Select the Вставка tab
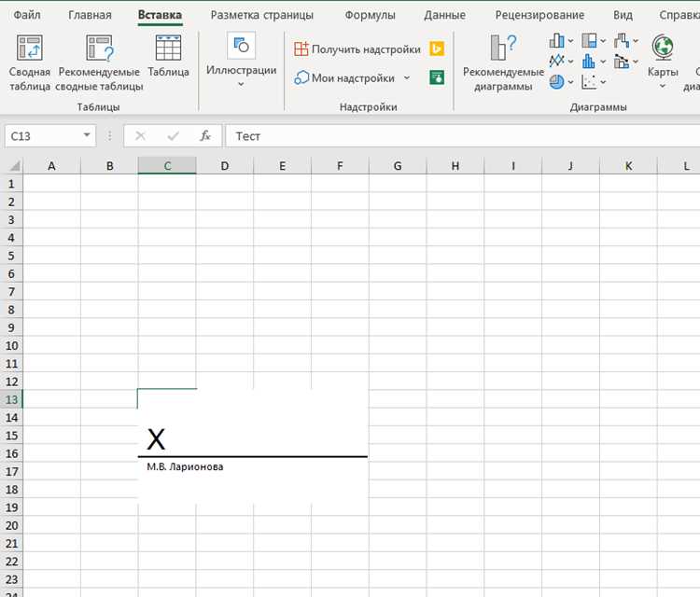The width and height of the screenshot is (700, 597). pyautogui.click(x=160, y=15)
